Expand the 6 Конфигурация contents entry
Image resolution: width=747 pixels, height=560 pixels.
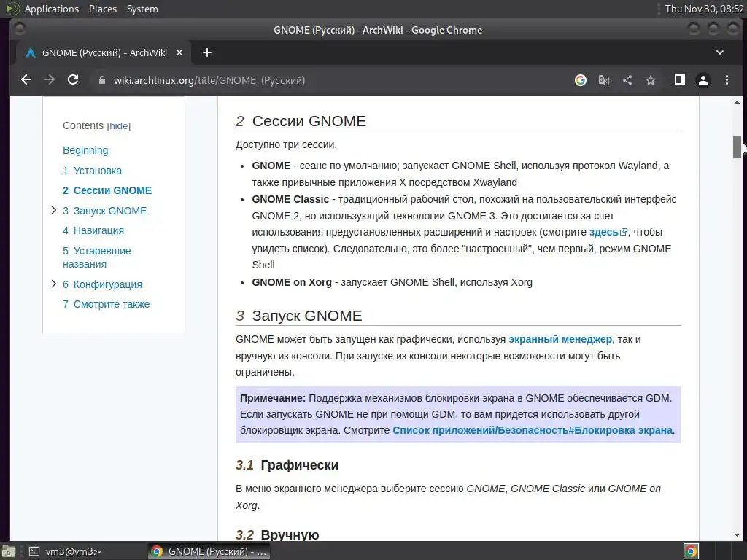(x=53, y=284)
